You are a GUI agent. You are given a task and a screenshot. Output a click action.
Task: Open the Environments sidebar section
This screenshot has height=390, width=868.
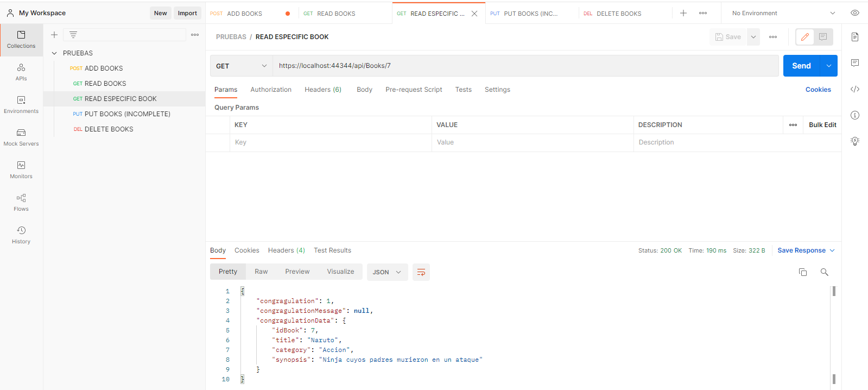21,105
